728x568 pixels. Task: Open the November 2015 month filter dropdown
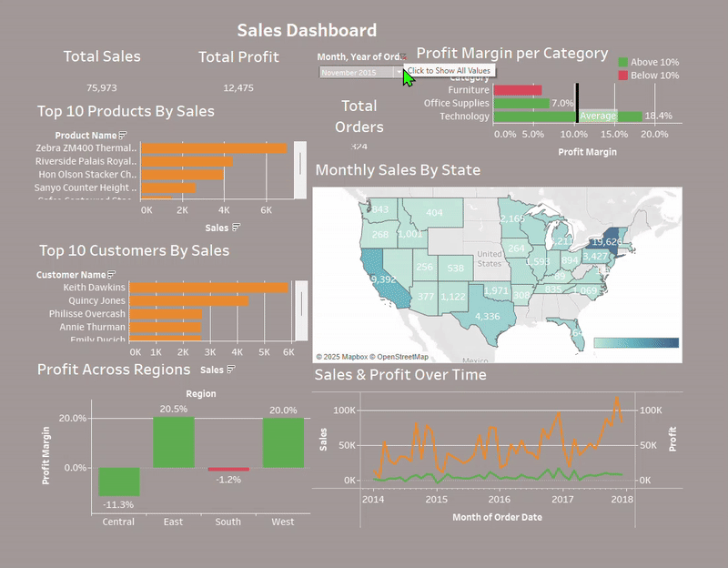click(x=399, y=73)
